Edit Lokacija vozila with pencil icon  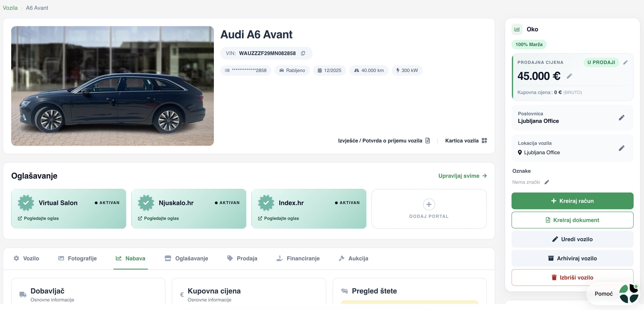[x=621, y=148]
